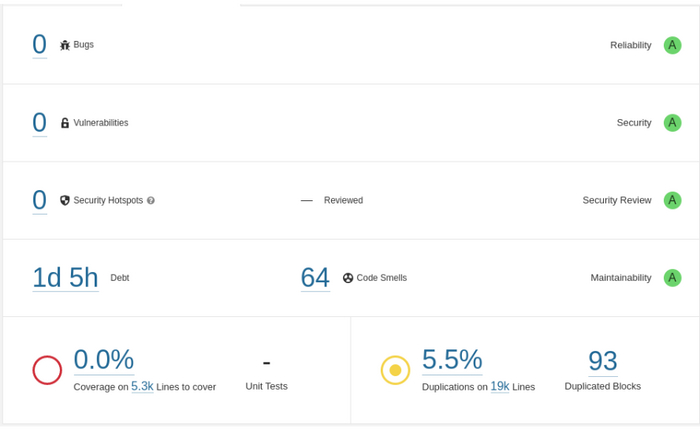Click the Vulnerabilities open lock icon
The height and width of the screenshot is (429, 700).
point(65,123)
